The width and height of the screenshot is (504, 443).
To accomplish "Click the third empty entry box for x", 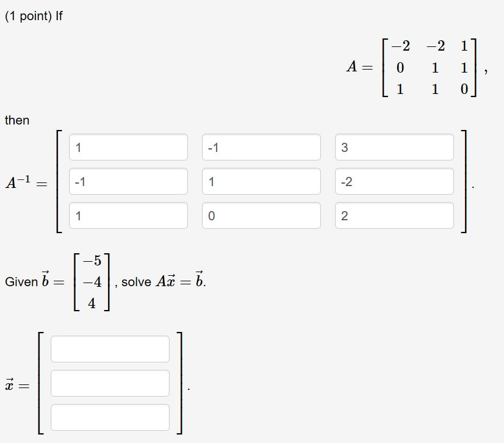I will coord(110,417).
